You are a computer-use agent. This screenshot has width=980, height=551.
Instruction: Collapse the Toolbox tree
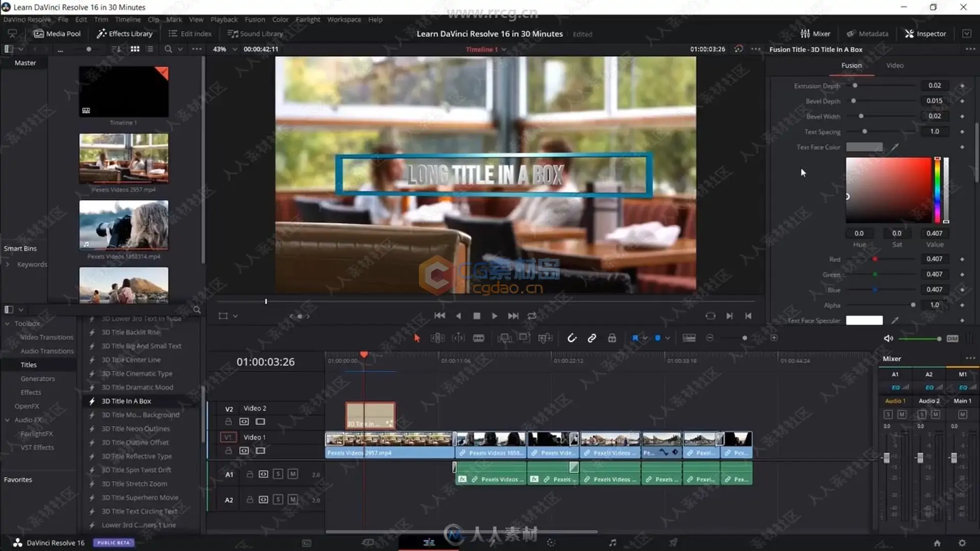(7, 323)
